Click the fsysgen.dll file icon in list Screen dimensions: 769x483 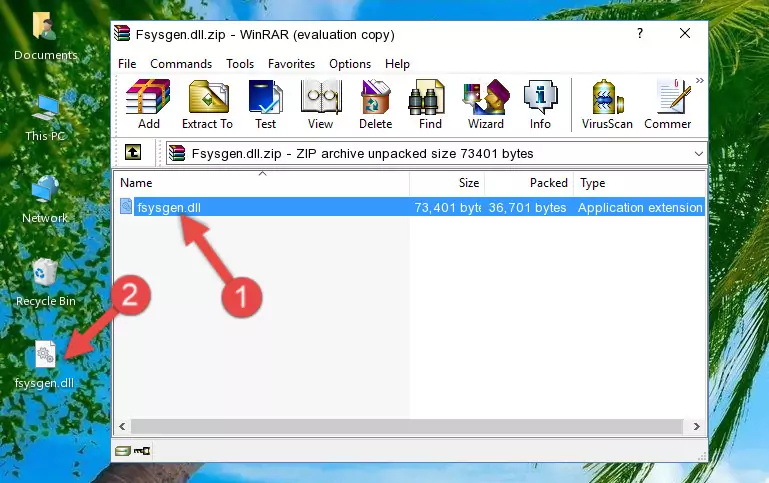click(126, 206)
